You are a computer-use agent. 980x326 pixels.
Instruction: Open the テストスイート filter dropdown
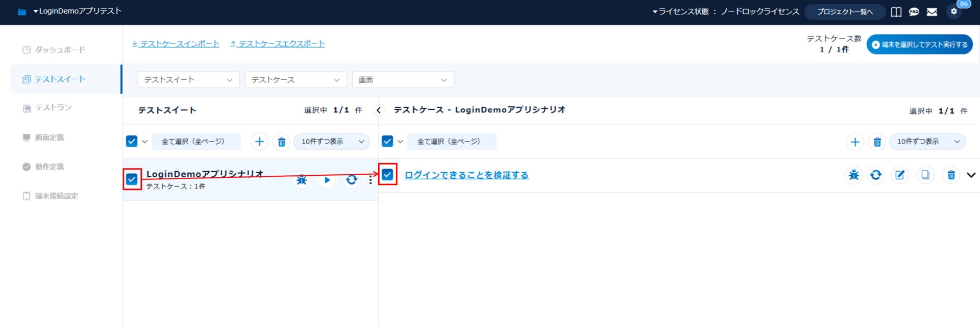(x=188, y=80)
